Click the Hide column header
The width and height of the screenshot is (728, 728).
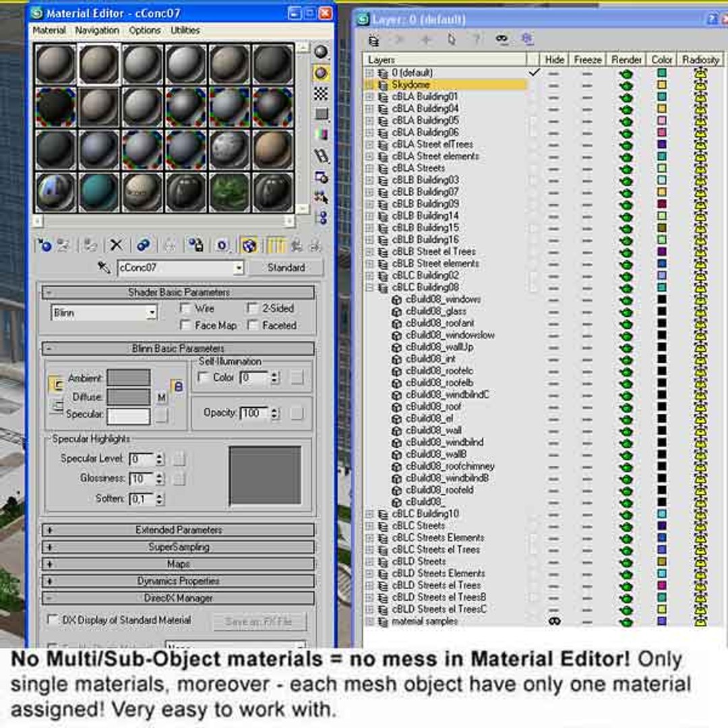point(554,60)
